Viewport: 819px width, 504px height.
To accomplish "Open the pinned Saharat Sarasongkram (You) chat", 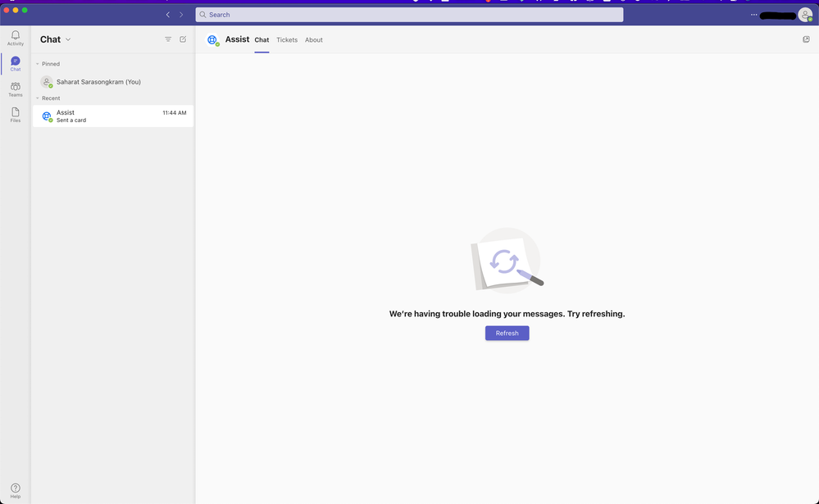I will click(x=113, y=82).
